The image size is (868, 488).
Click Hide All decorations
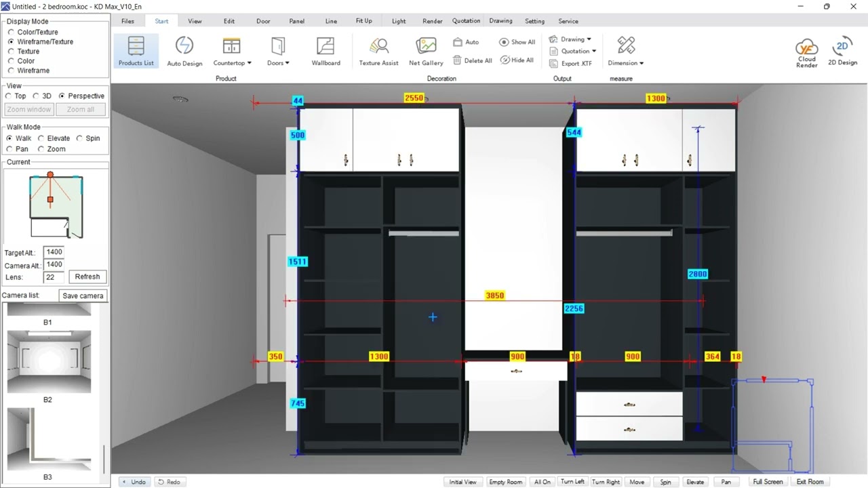coord(517,60)
